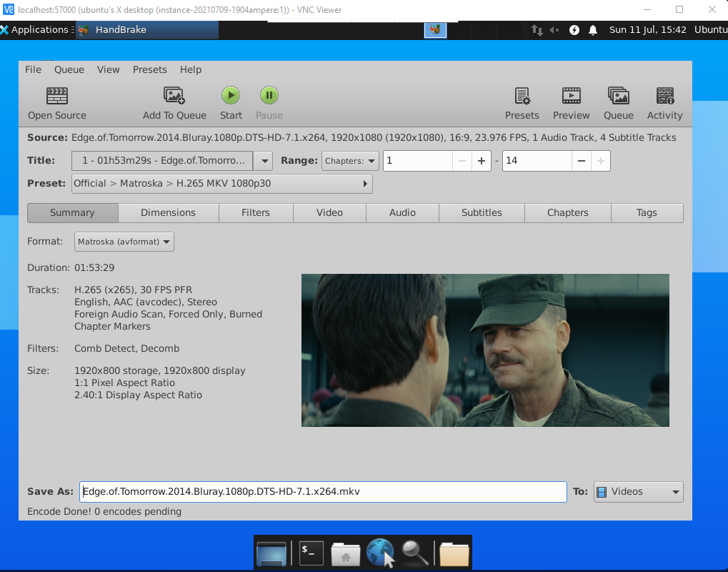Increase the end chapter value
Viewport: 728px width, 572px height.
click(601, 161)
